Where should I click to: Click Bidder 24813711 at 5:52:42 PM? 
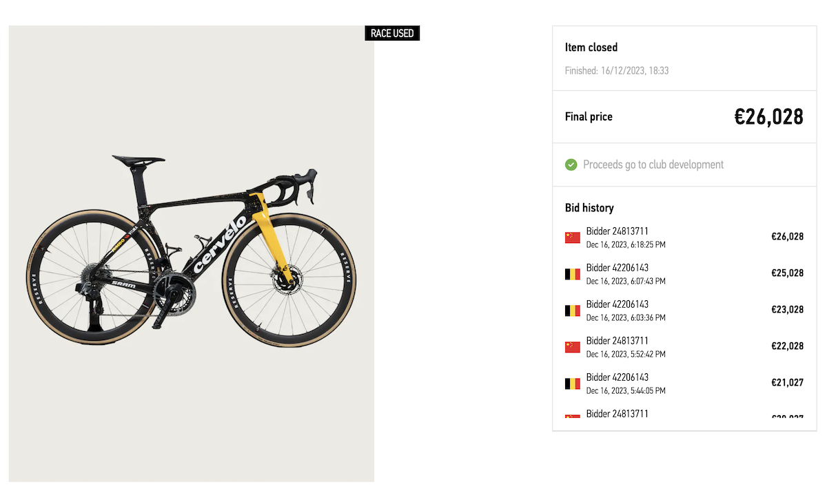click(x=626, y=347)
